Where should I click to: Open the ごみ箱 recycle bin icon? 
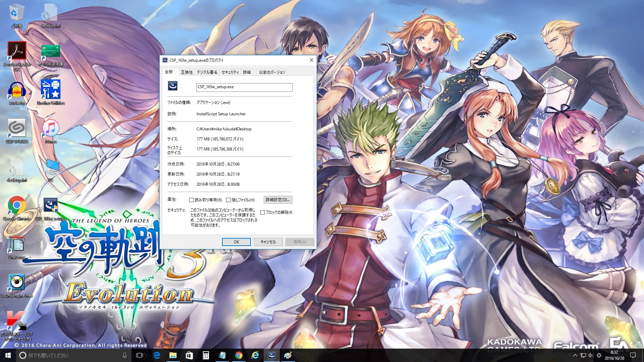17,15
